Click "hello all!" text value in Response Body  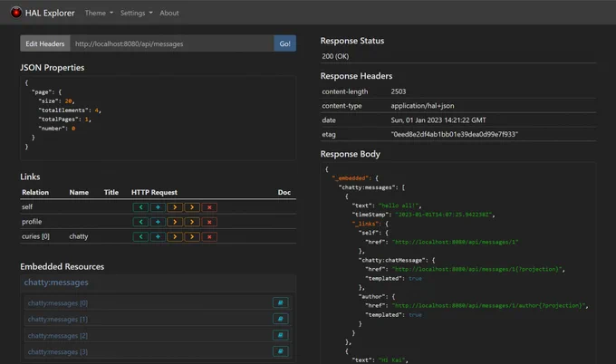[x=399, y=206]
